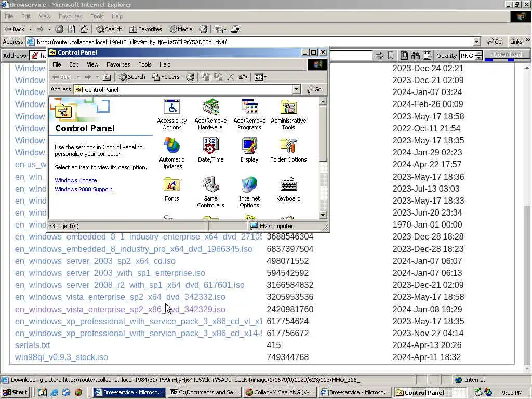Open en_windows_embedded_8_industry_pro iso link

pyautogui.click(x=134, y=249)
